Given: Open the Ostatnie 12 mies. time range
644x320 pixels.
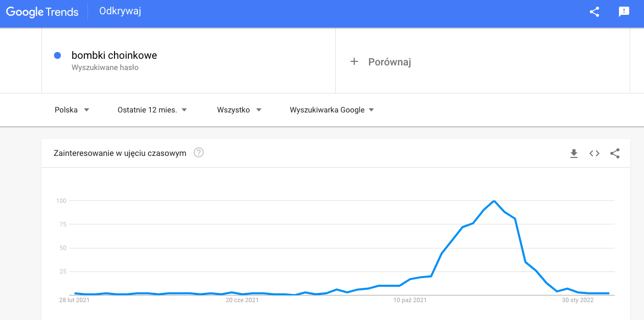Looking at the screenshot, I should click(152, 110).
